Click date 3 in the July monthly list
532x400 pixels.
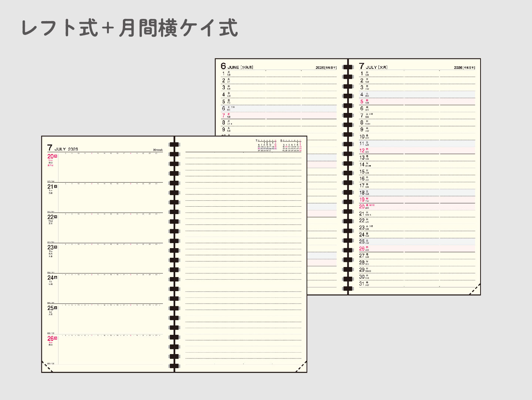coord(362,88)
